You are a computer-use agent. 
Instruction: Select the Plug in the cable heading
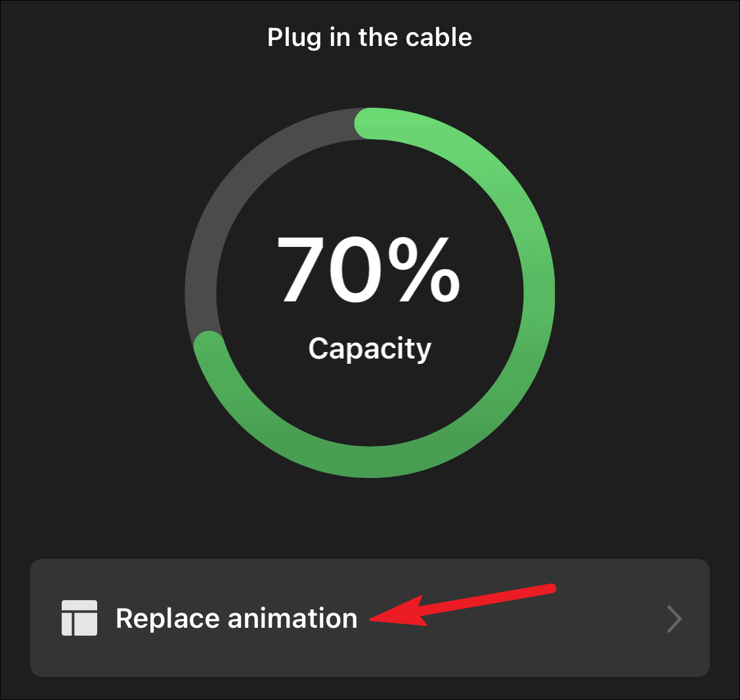[369, 37]
